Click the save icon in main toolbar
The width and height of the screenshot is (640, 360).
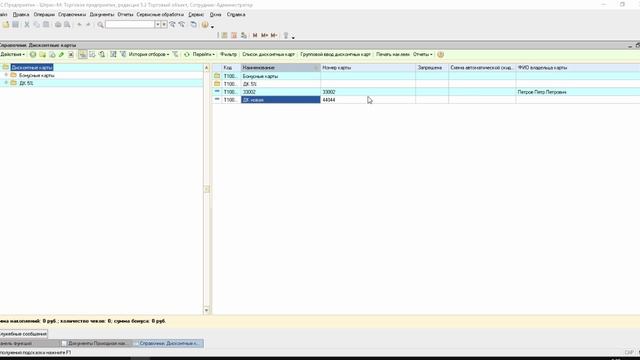tap(16, 24)
